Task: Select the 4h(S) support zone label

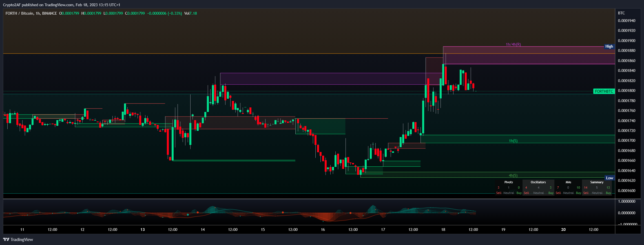Action: coord(513,175)
